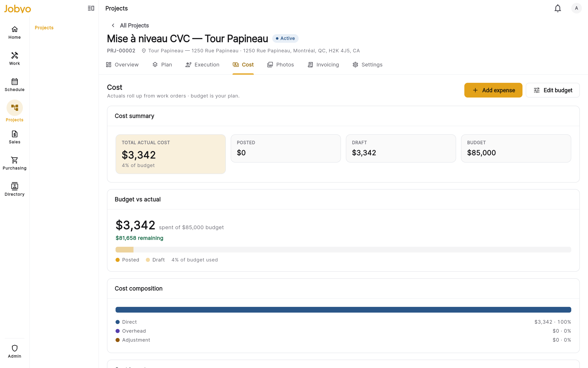The height and width of the screenshot is (368, 588).
Task: Click the blue cost composition bar
Action: coord(343,310)
